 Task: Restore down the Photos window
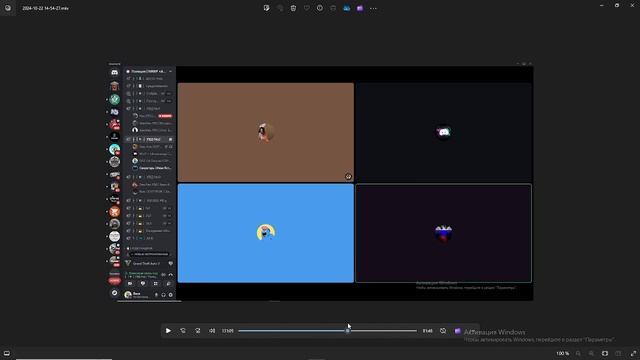pyautogui.click(x=617, y=5)
